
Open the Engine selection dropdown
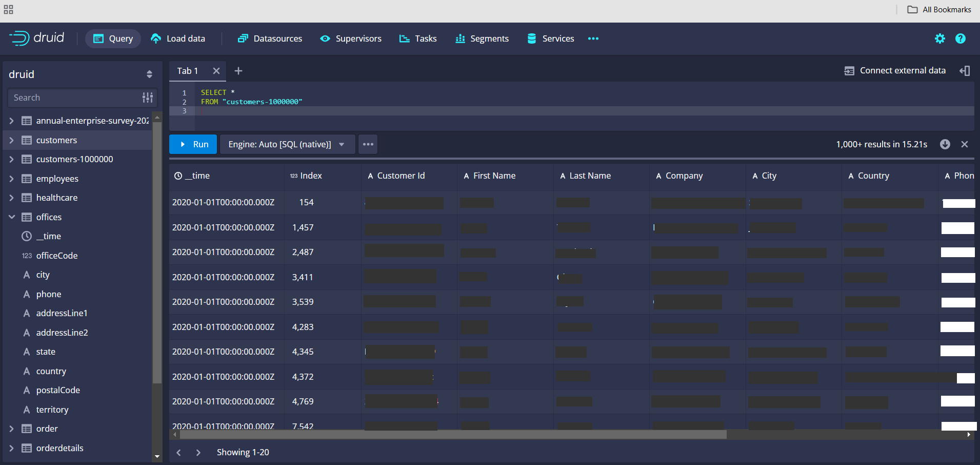(287, 144)
